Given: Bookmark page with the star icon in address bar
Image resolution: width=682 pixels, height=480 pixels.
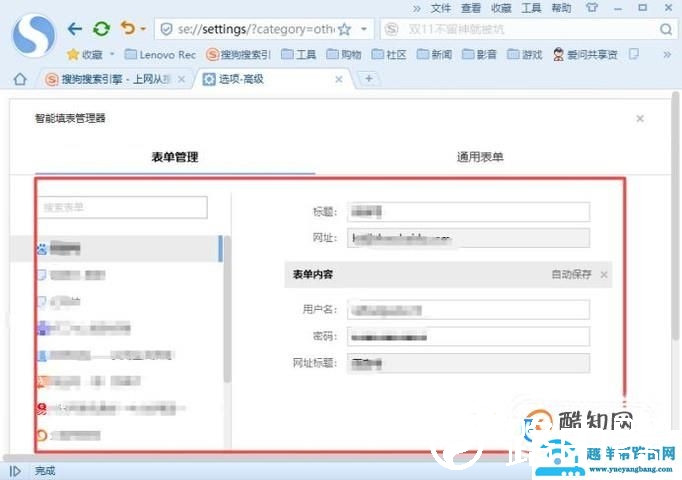Looking at the screenshot, I should click(x=344, y=29).
